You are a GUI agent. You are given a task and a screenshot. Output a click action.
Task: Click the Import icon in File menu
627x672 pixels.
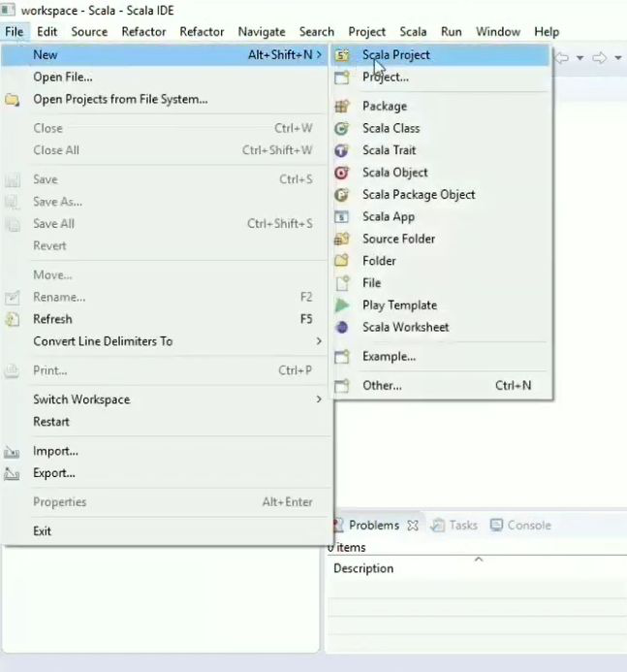(12, 452)
